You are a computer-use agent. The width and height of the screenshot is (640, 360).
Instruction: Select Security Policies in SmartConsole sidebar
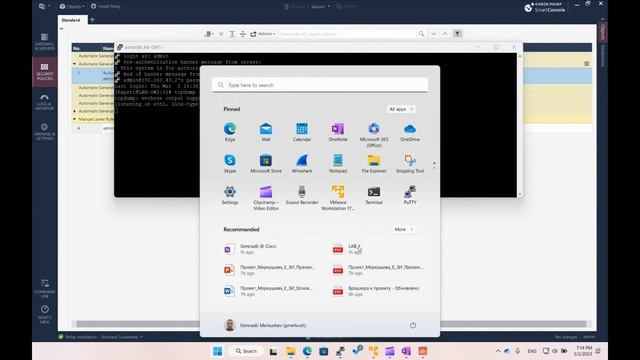(44, 72)
